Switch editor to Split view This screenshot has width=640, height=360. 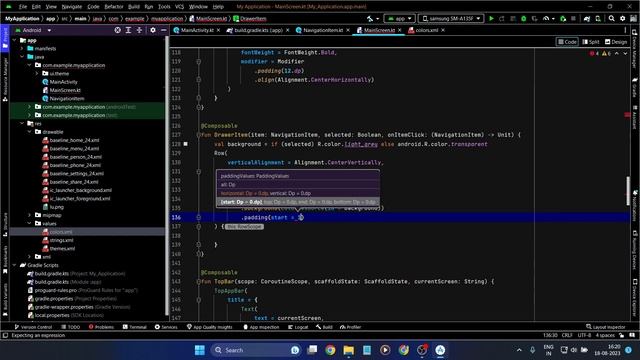click(591, 42)
